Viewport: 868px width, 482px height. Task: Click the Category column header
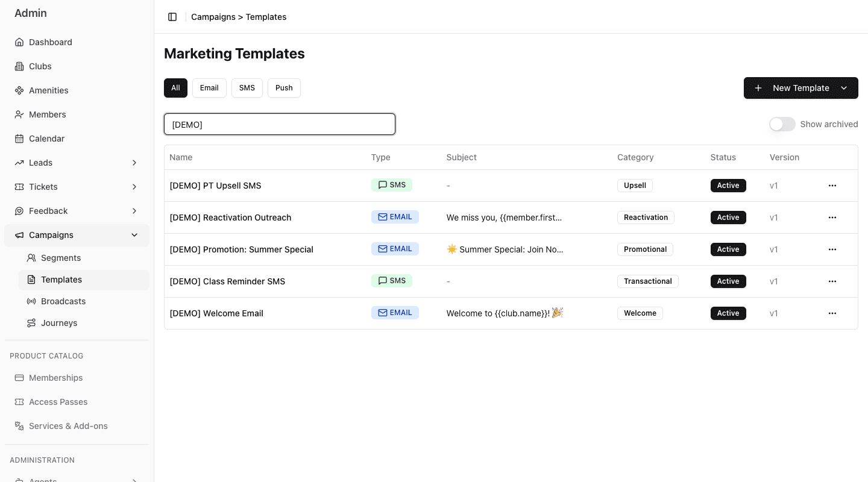pyautogui.click(x=635, y=157)
